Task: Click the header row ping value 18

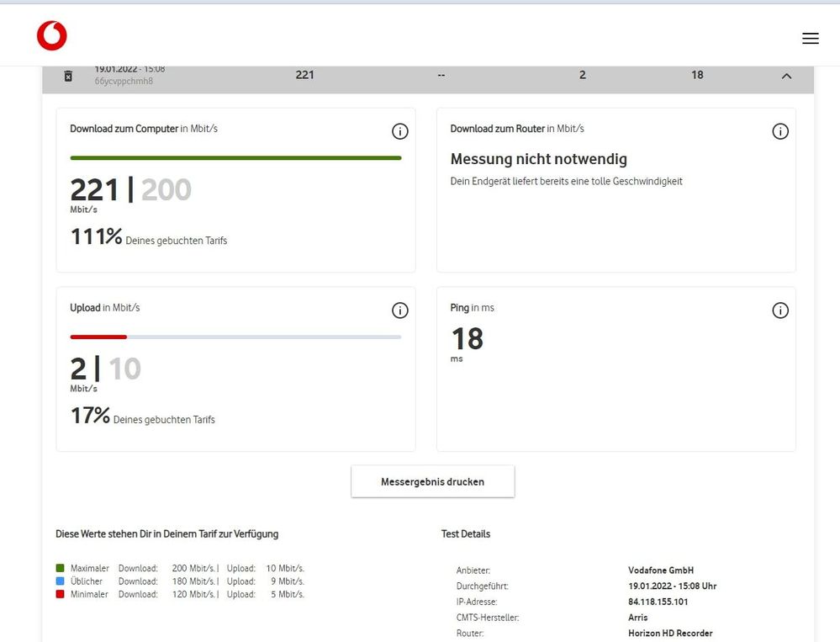Action: pos(697,75)
